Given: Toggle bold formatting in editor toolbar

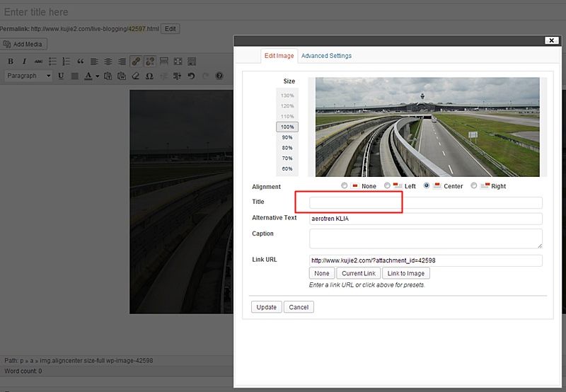Looking at the screenshot, I should 11,62.
